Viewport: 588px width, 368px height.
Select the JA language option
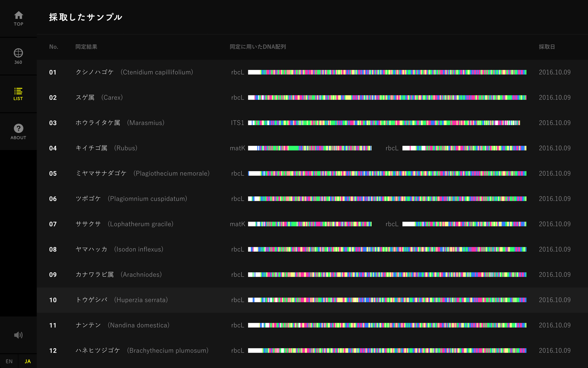[28, 361]
